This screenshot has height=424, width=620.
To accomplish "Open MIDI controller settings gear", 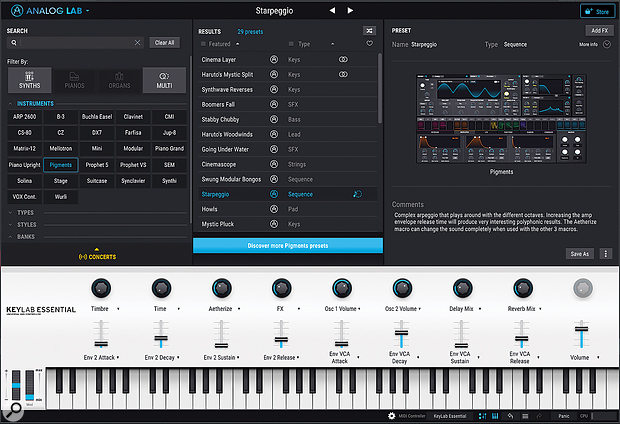I will coord(391,416).
